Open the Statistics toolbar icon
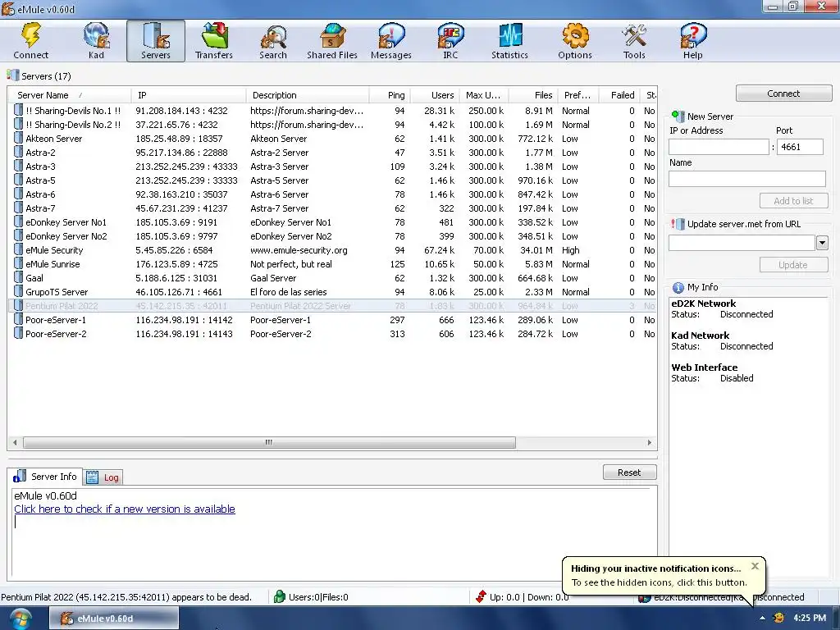The height and width of the screenshot is (630, 840). (x=509, y=41)
